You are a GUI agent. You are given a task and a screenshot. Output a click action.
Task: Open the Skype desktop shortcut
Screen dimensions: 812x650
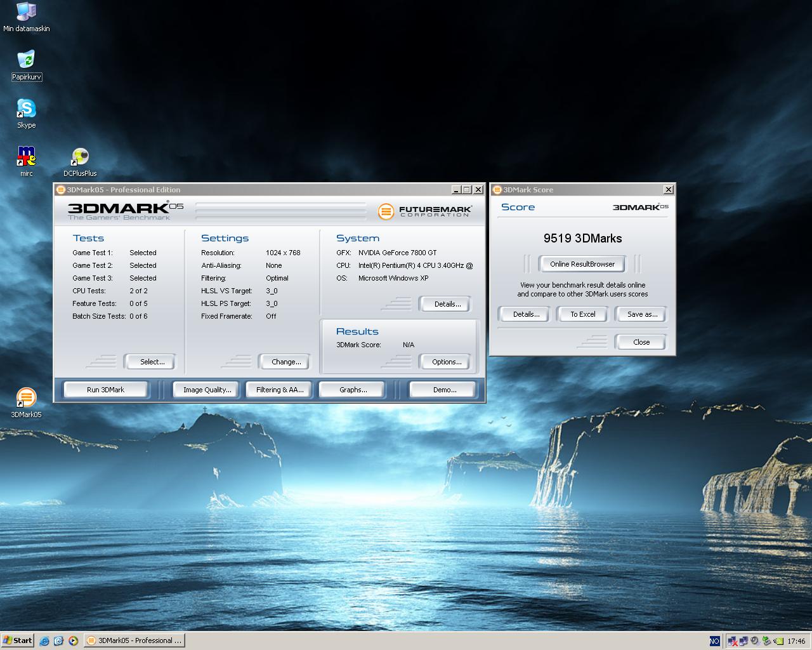(x=26, y=109)
